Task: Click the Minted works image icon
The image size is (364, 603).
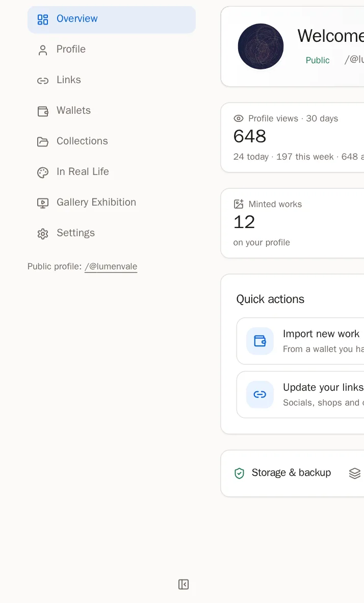Action: click(x=239, y=204)
